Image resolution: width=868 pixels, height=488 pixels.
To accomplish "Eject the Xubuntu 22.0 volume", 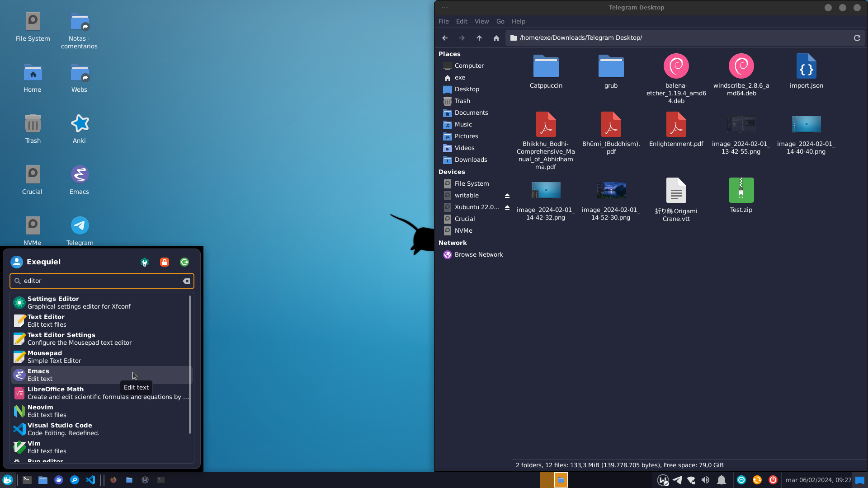I will (x=507, y=207).
